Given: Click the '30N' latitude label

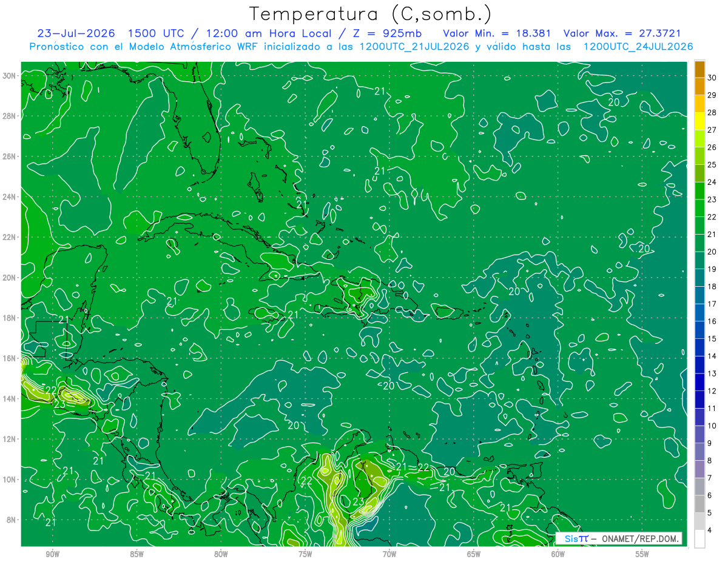Looking at the screenshot, I should [x=9, y=75].
